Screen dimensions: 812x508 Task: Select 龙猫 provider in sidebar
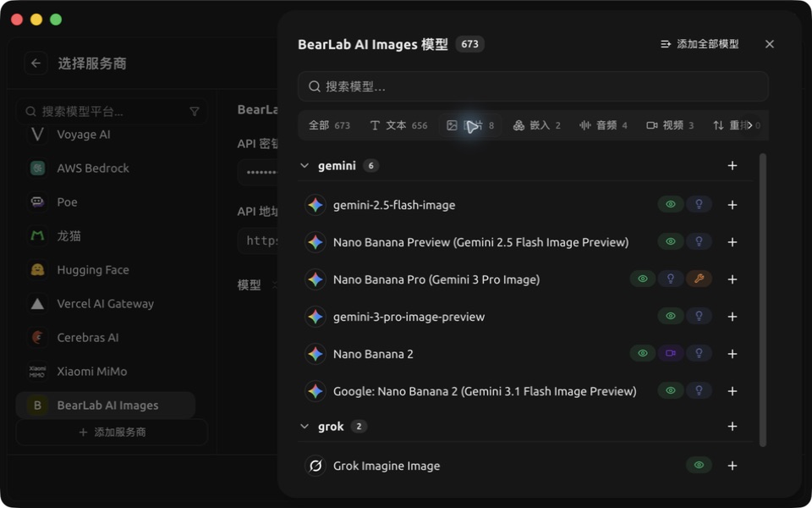(x=106, y=236)
